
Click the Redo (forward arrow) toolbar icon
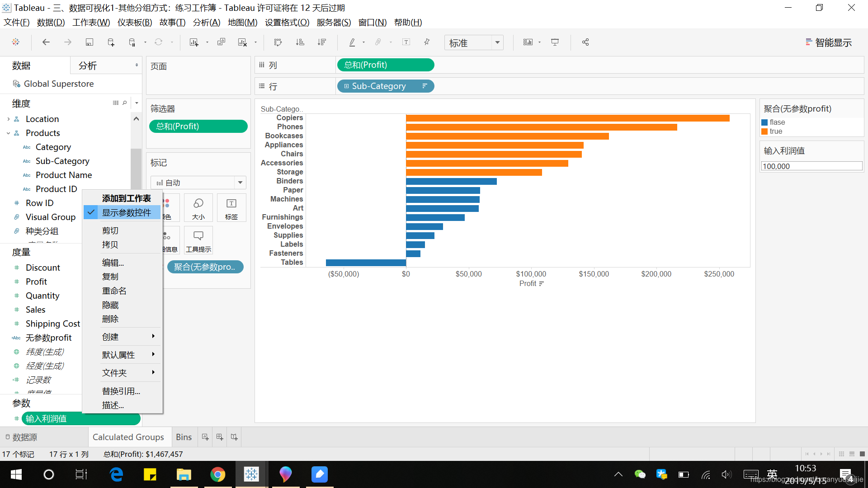[68, 42]
